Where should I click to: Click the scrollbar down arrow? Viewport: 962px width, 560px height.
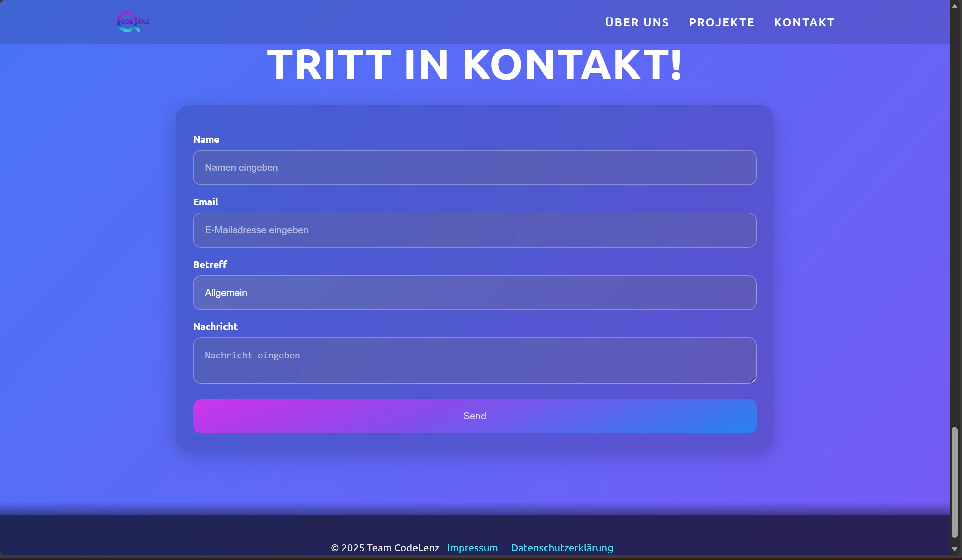pos(954,549)
